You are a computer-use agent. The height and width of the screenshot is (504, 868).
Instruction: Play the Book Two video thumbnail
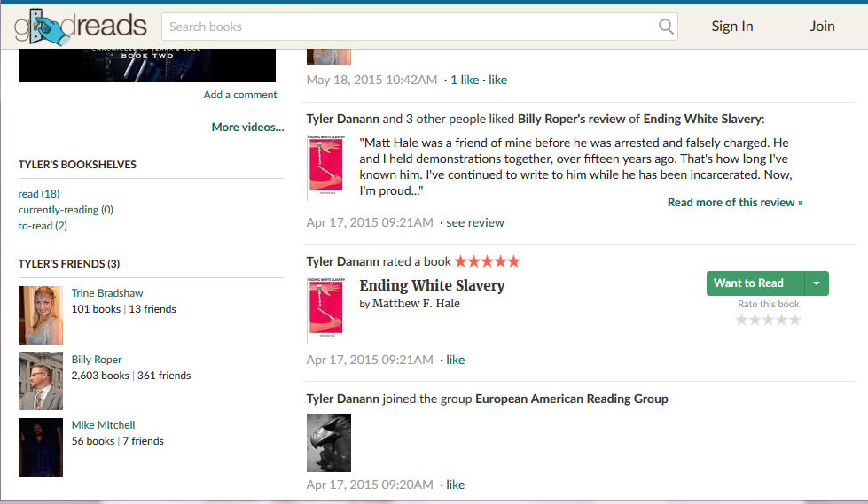tap(146, 66)
